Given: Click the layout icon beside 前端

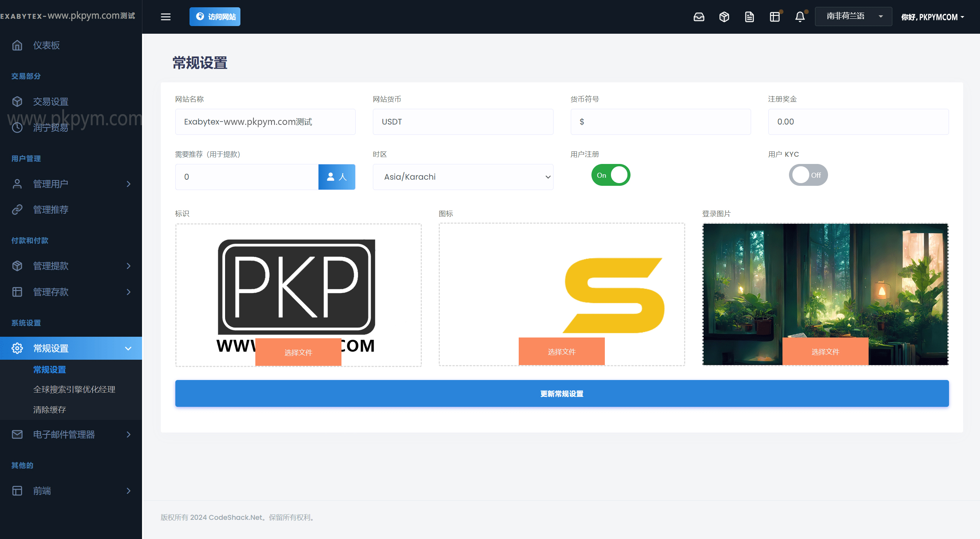Looking at the screenshot, I should click(17, 491).
